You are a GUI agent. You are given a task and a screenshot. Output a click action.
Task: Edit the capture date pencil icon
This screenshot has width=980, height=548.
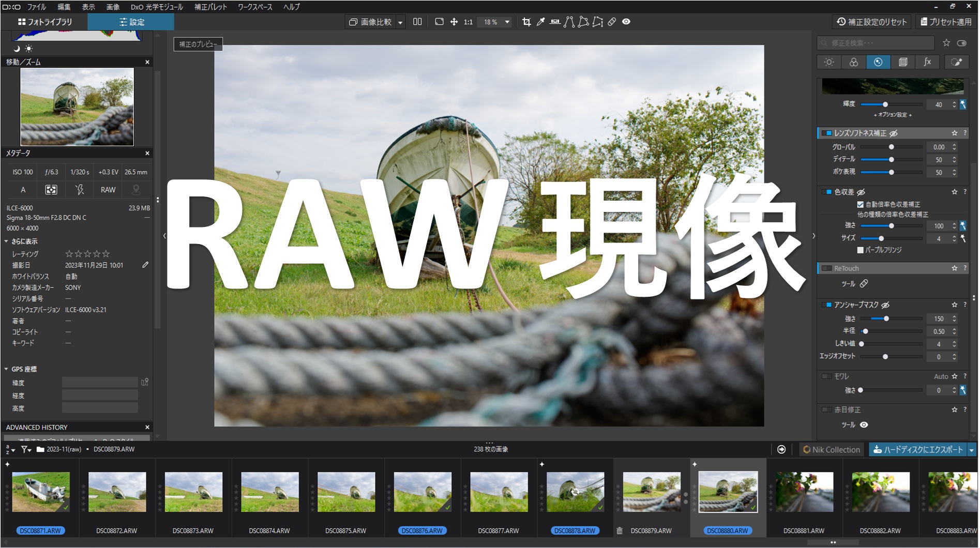pos(145,265)
